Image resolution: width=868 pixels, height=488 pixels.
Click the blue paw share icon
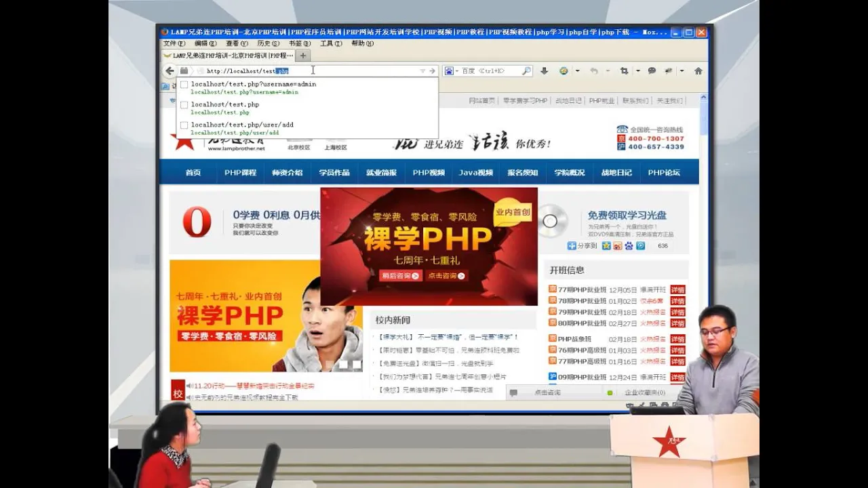[x=629, y=246]
